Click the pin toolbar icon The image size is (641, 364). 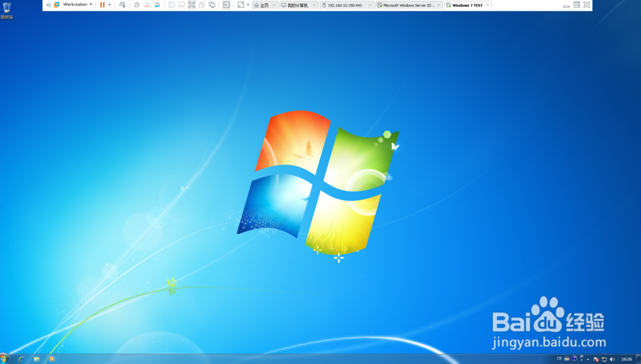[48, 5]
